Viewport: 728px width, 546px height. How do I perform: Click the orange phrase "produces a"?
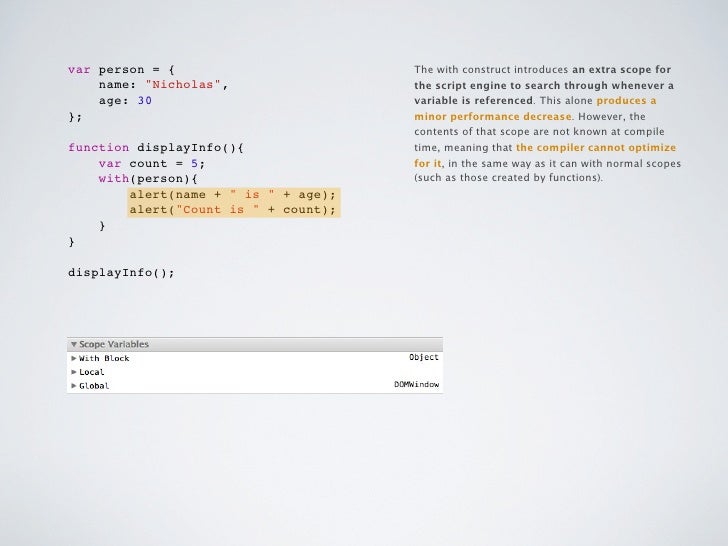[x=626, y=101]
